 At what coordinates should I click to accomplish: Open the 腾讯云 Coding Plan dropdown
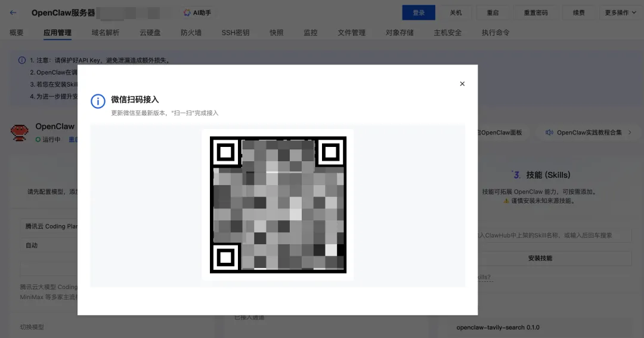(49, 226)
